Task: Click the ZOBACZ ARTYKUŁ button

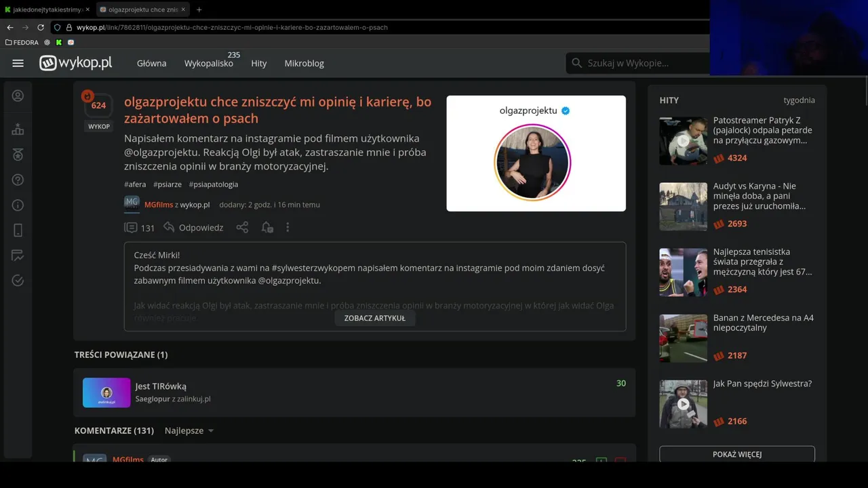Action: pyautogui.click(x=374, y=318)
